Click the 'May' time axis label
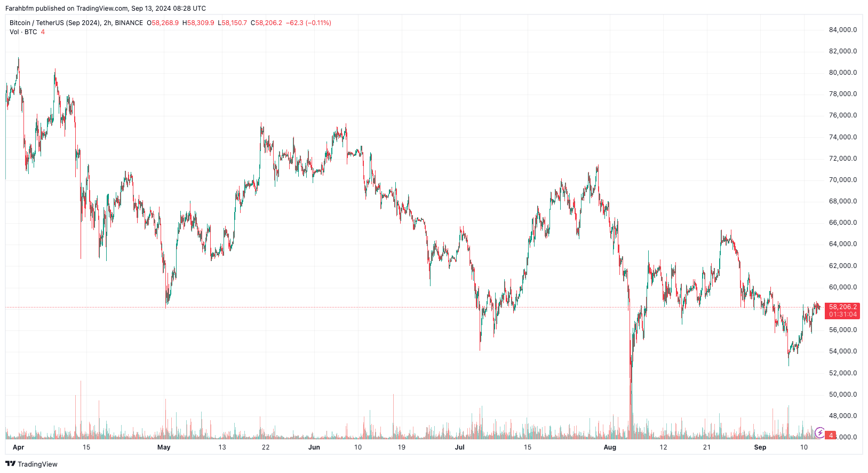The image size is (868, 473). (164, 447)
